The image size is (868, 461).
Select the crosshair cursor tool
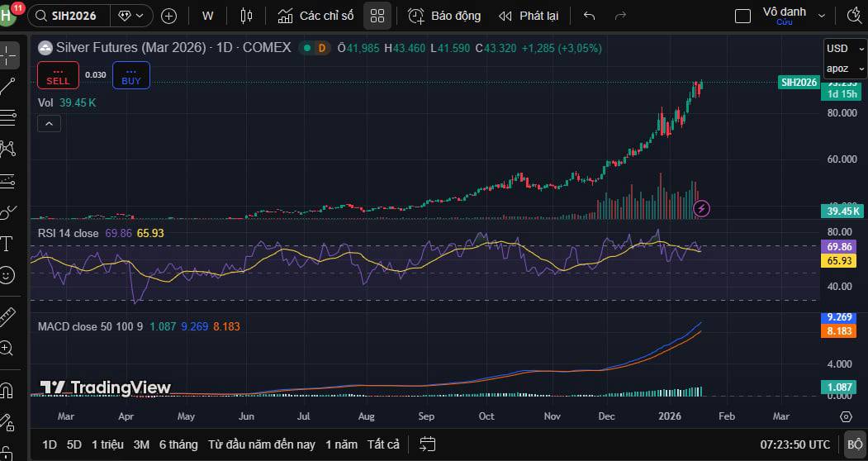(x=7, y=55)
